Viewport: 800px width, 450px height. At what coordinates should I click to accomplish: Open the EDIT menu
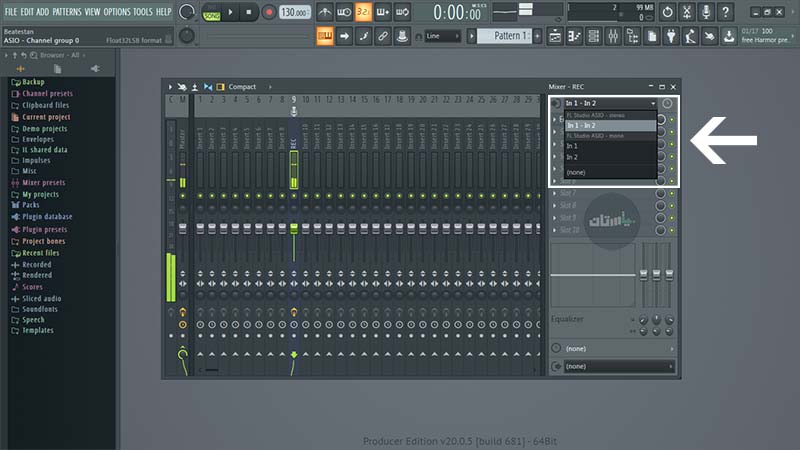click(27, 11)
